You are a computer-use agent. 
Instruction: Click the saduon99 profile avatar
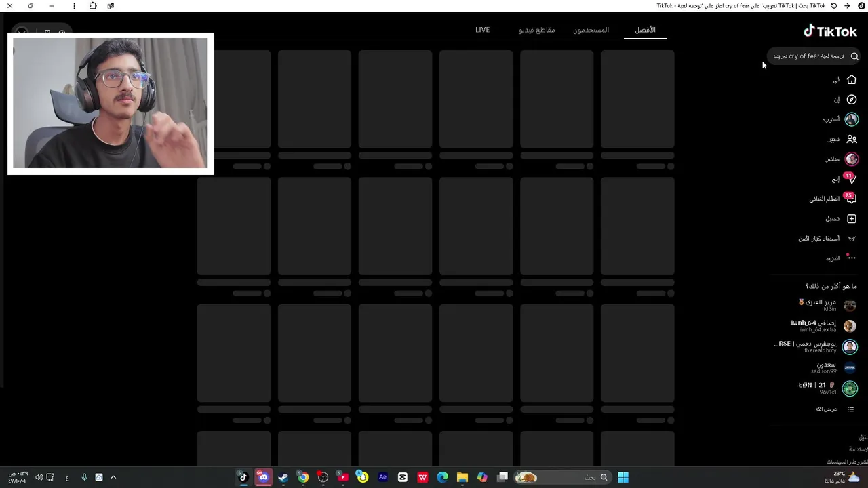pos(850,368)
